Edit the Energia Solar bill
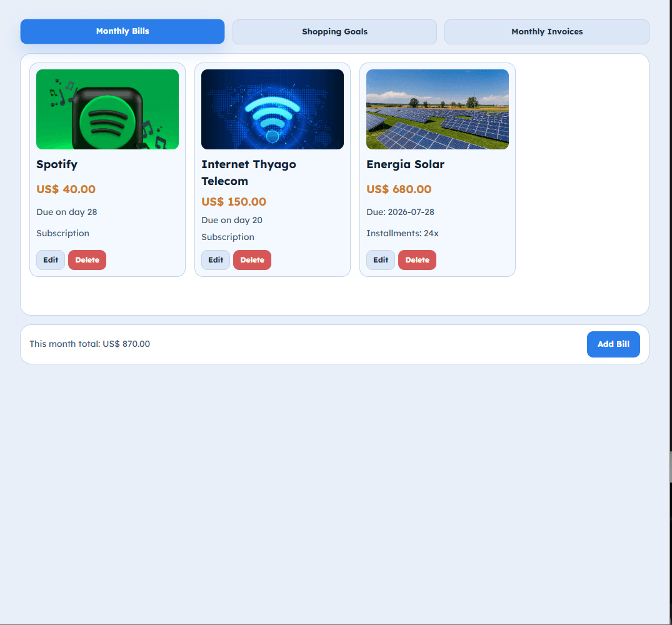This screenshot has width=672, height=625. click(x=381, y=260)
